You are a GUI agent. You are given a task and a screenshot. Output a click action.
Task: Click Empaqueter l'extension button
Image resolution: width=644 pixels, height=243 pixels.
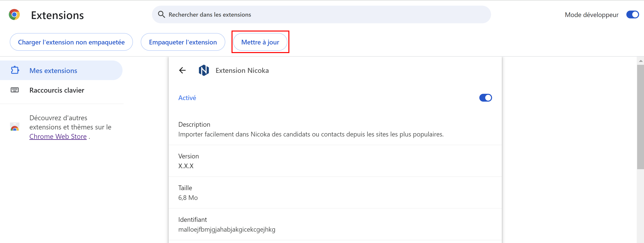click(183, 42)
